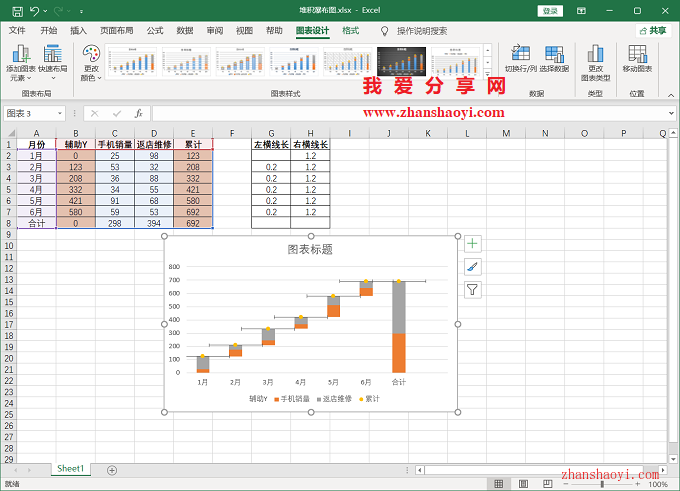The image size is (680, 491).
Task: Open Quick Access Toolbar customize arrow
Action: tap(82, 11)
